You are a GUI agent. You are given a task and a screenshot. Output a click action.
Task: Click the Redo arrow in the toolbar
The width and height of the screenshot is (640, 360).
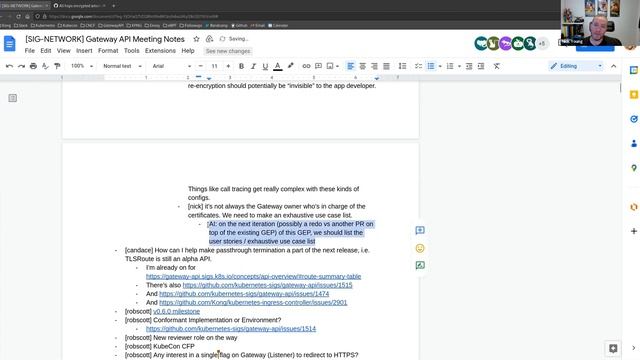pos(21,66)
